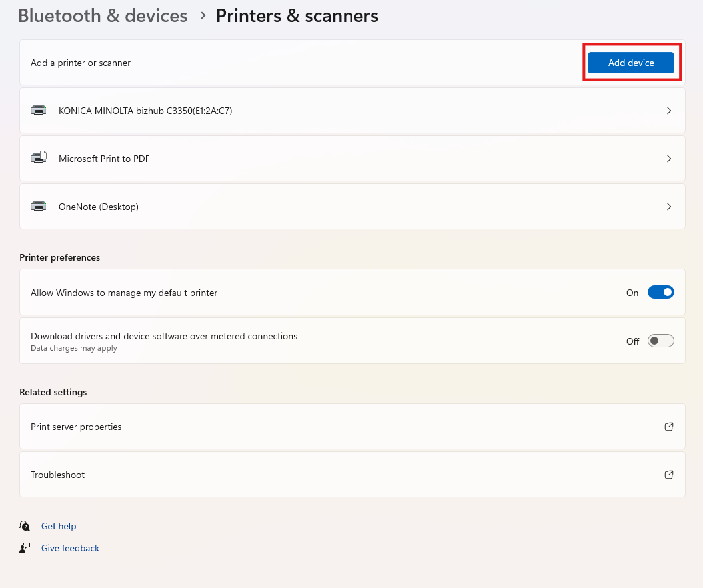Image resolution: width=703 pixels, height=588 pixels.
Task: Open the Give feedback link
Action: pos(70,548)
